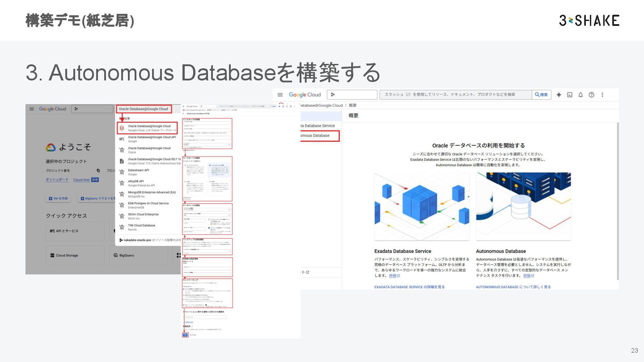Click nakadate-oracle-poc resource results option

coord(149,240)
